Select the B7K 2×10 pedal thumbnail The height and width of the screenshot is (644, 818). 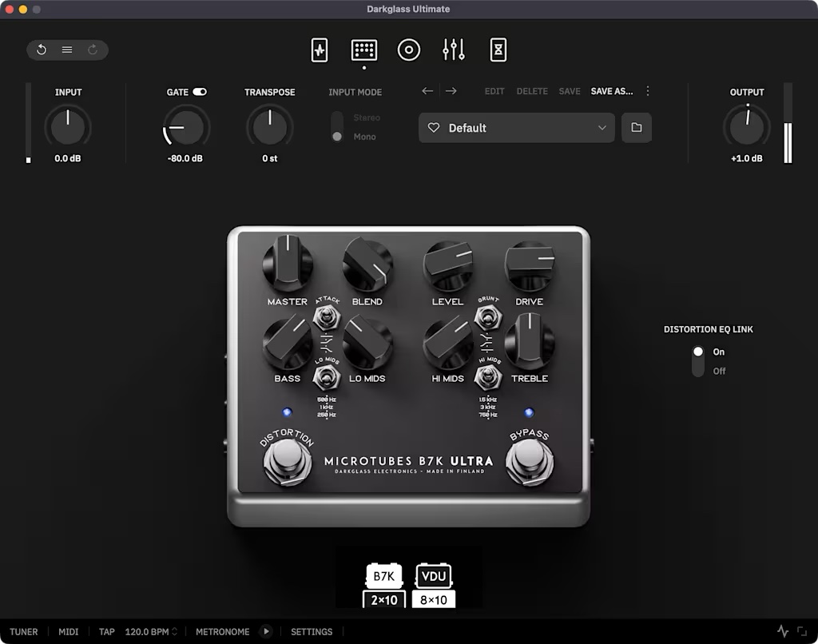(x=385, y=586)
